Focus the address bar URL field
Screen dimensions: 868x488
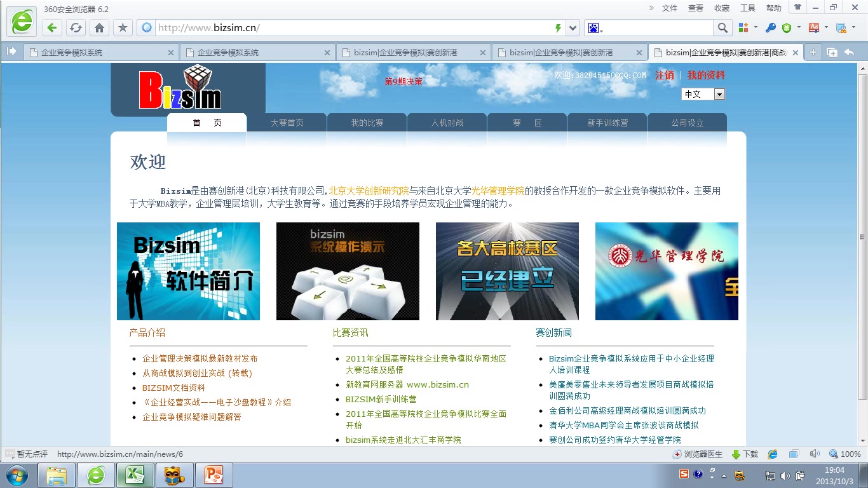353,28
